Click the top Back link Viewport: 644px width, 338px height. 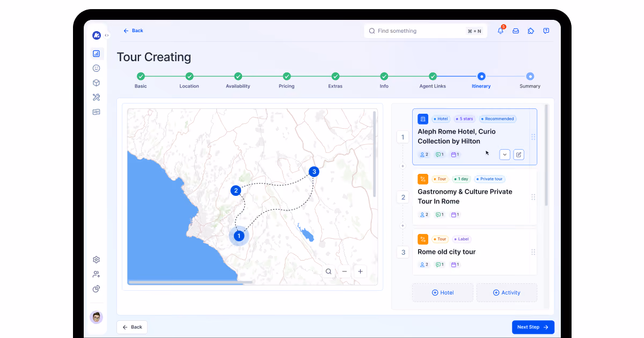coord(133,31)
